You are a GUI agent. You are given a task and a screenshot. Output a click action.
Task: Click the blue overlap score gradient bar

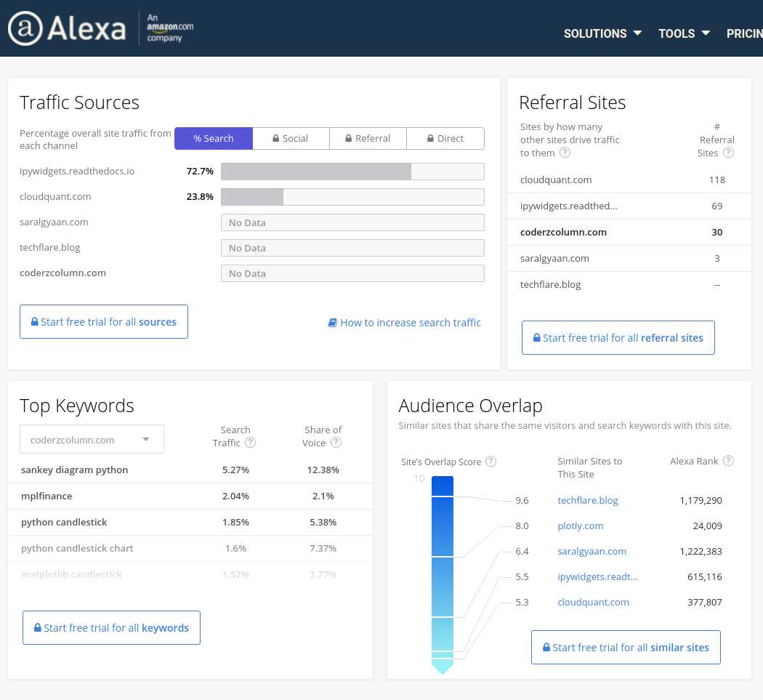tap(443, 574)
